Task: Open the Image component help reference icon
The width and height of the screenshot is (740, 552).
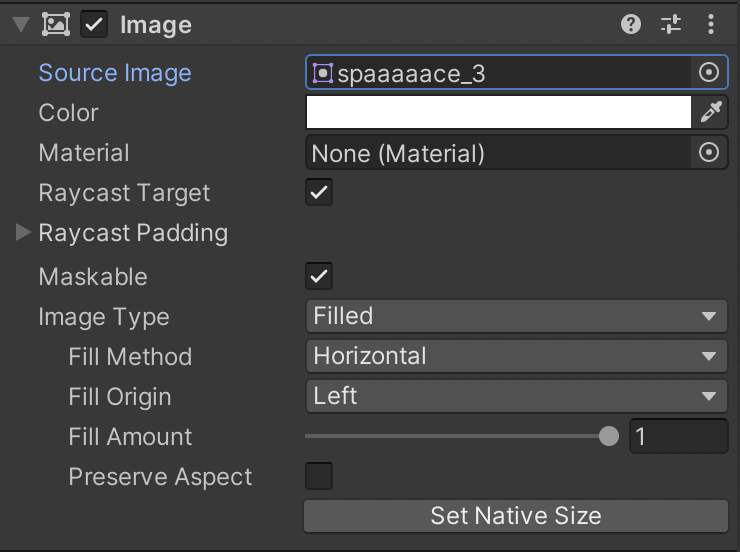Action: 631,25
